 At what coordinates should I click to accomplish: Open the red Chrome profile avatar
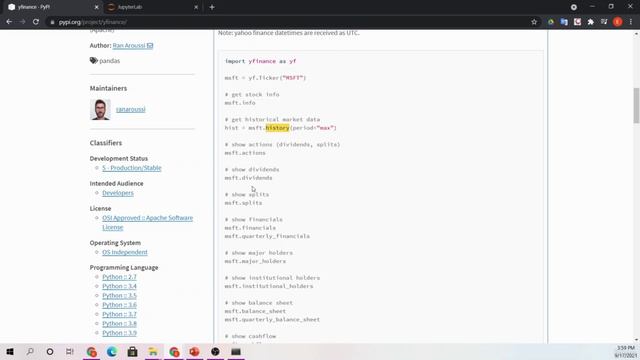[618, 22]
